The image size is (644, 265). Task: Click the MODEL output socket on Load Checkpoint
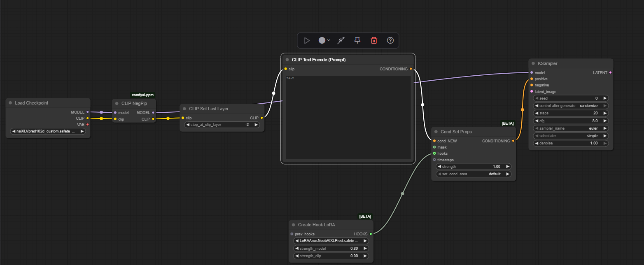tap(87, 112)
